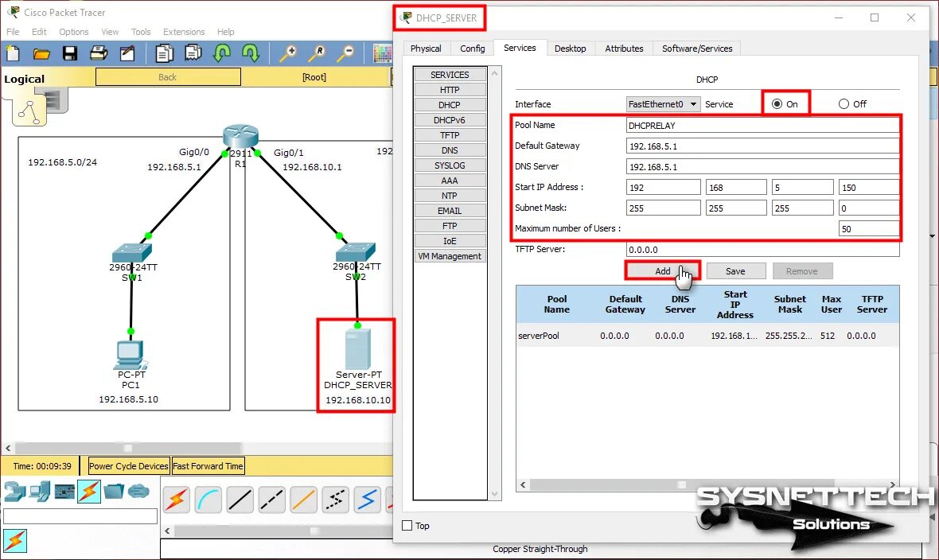
Task: Open the Extensions menu
Action: [184, 32]
